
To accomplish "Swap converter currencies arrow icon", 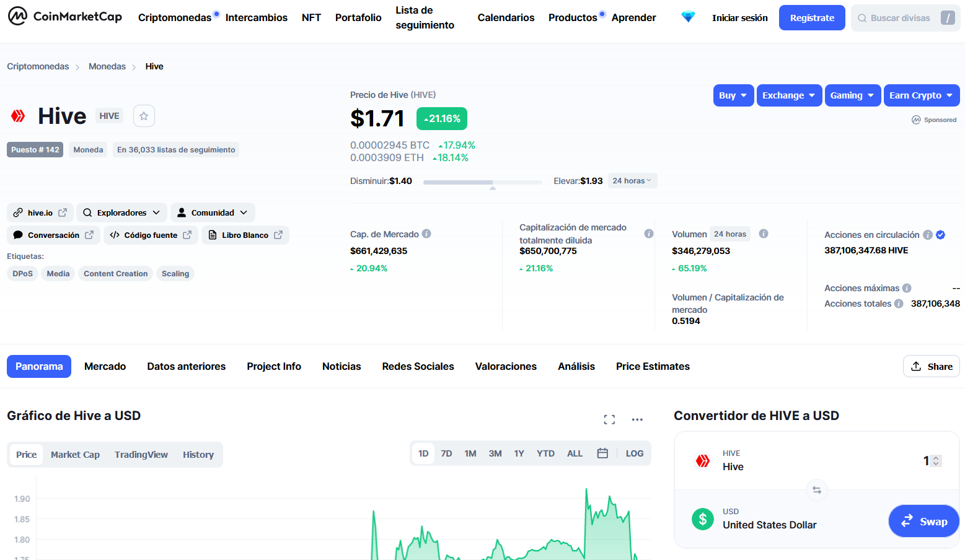I will coord(817,490).
